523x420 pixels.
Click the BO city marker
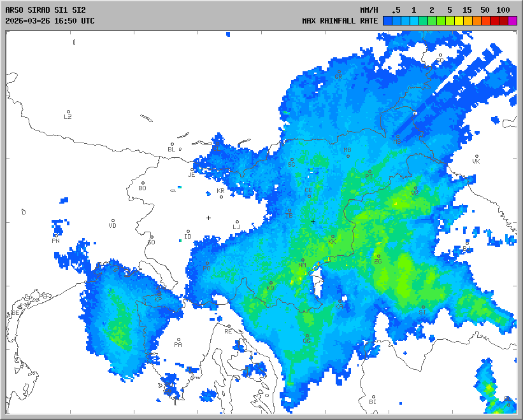tap(143, 183)
